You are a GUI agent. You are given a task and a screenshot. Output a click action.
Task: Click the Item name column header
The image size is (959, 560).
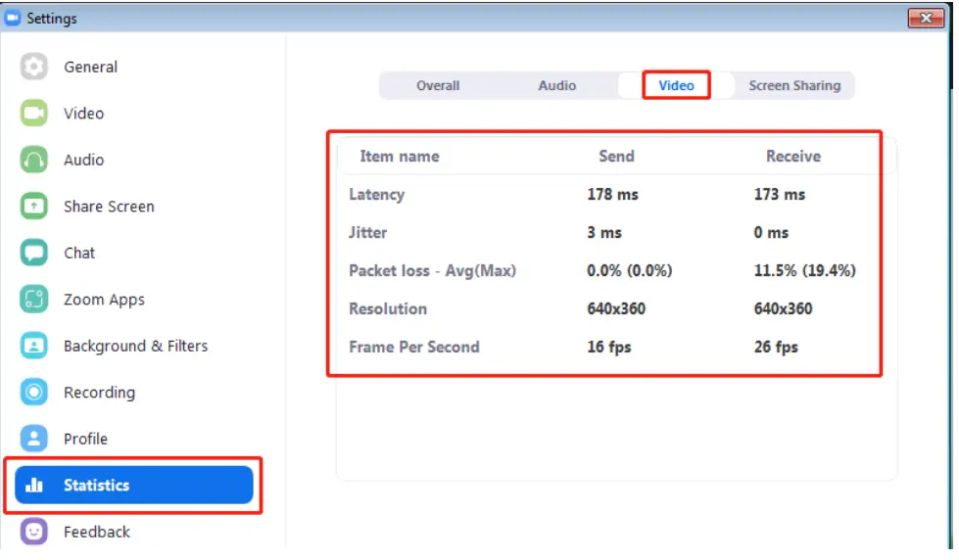(400, 157)
